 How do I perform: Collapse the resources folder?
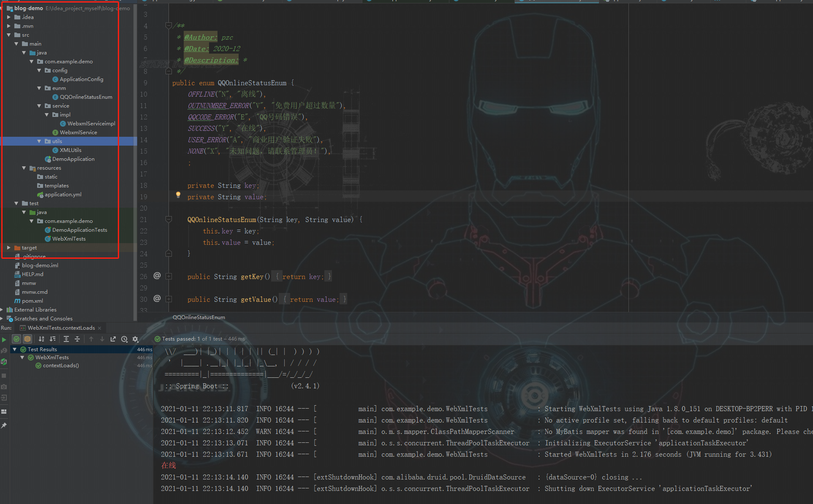point(24,168)
